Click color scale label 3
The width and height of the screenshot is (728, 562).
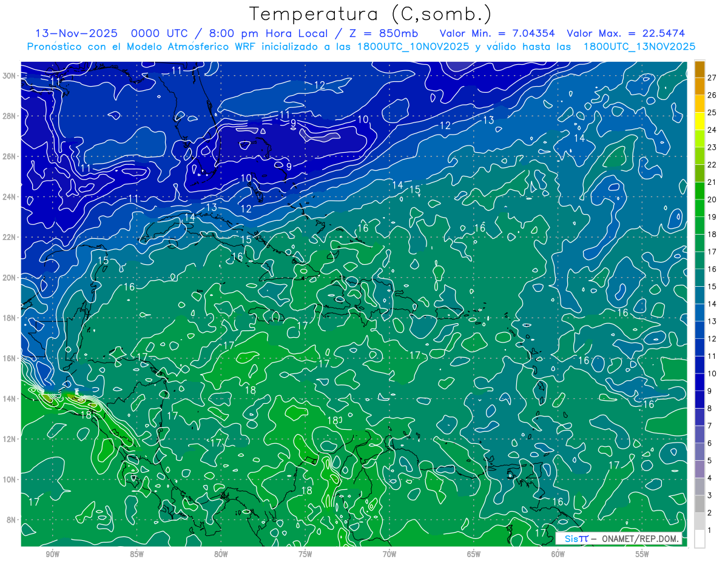pos(710,496)
